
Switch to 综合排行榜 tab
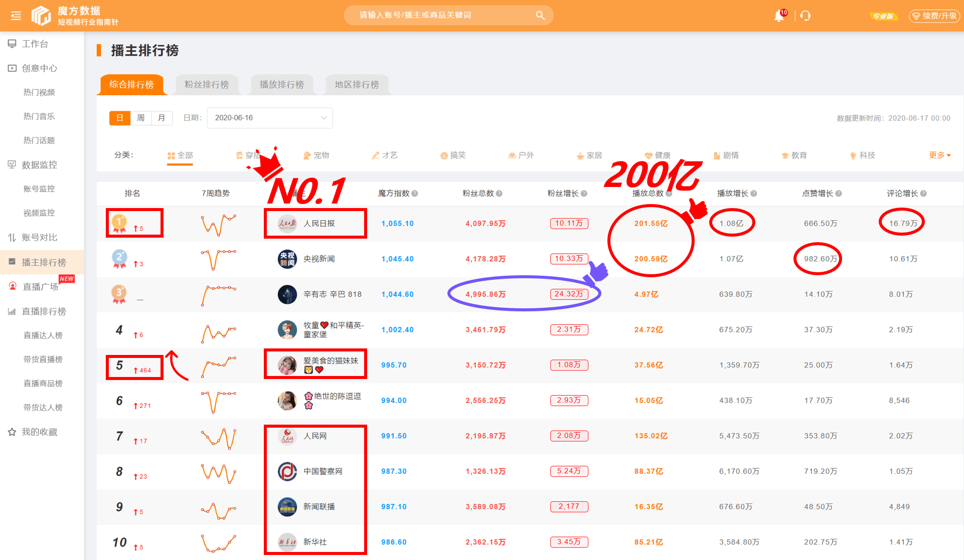132,85
